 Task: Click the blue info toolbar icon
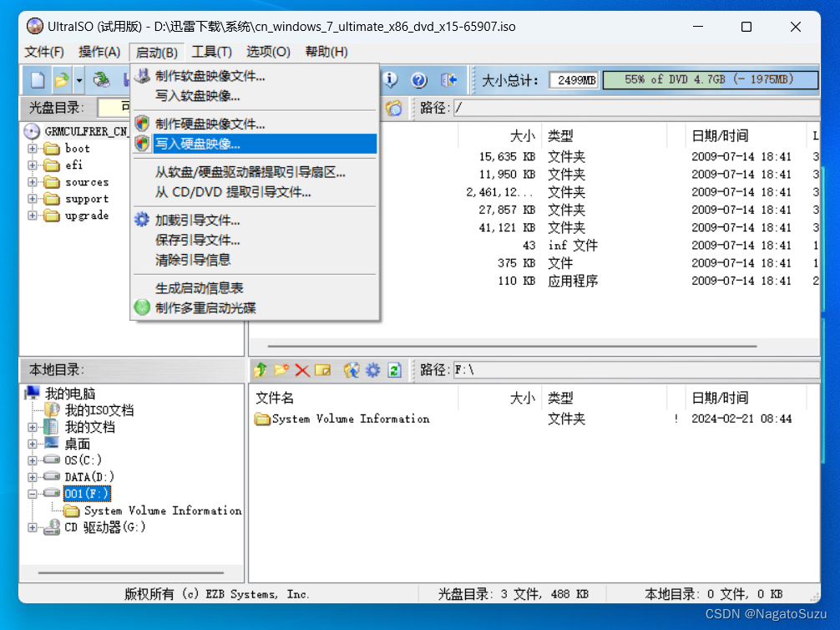(x=391, y=80)
